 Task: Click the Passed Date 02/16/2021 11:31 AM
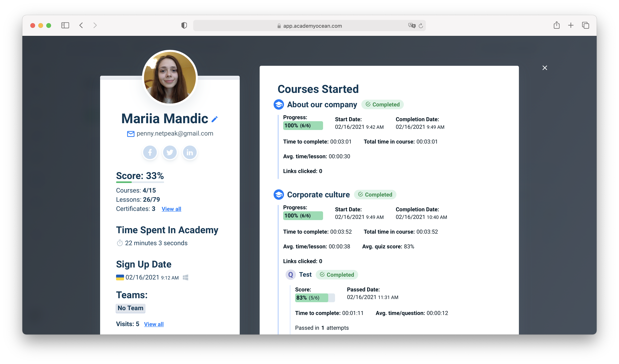[372, 297]
